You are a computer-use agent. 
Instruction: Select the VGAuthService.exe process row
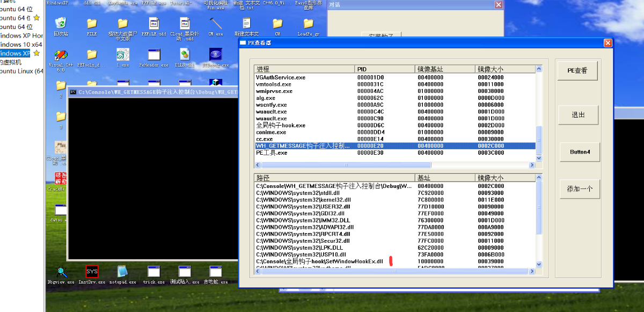click(x=395, y=77)
